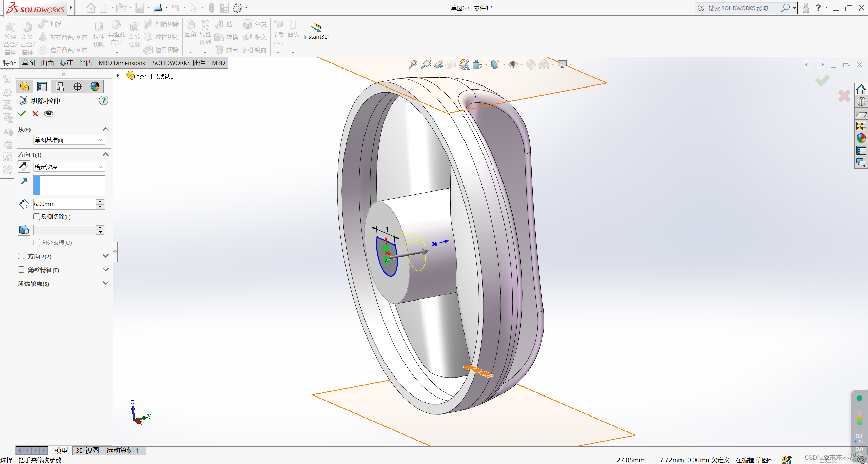This screenshot has height=464, width=868.
Task: Expand the 薄壁特征 section chevron
Action: 106,270
